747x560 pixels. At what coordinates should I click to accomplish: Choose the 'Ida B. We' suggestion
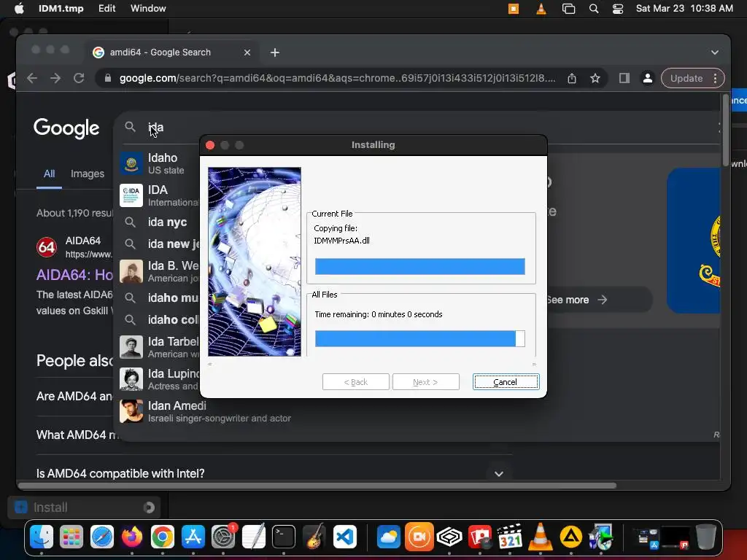click(160, 271)
